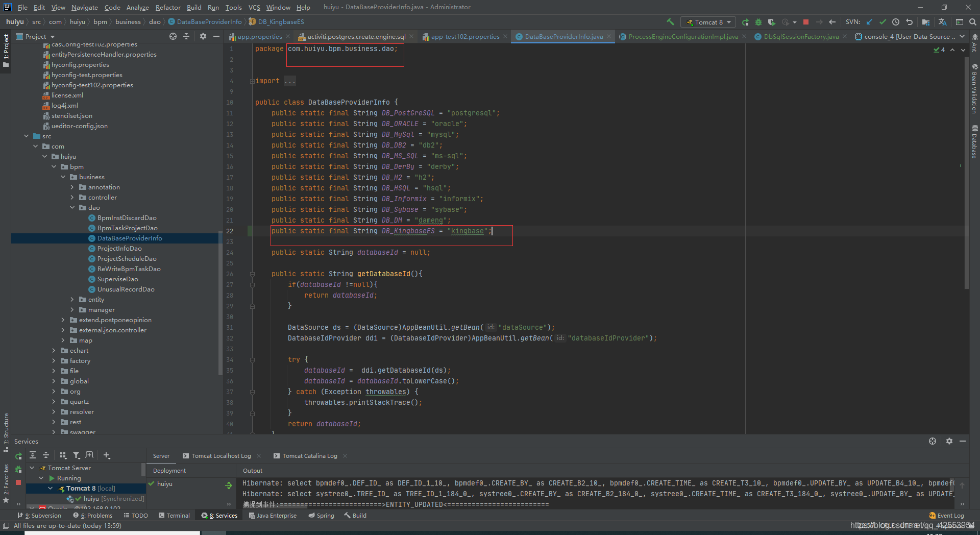Click Locate/Scroll from Source in Project panel
The width and height of the screenshot is (980, 535).
click(173, 36)
